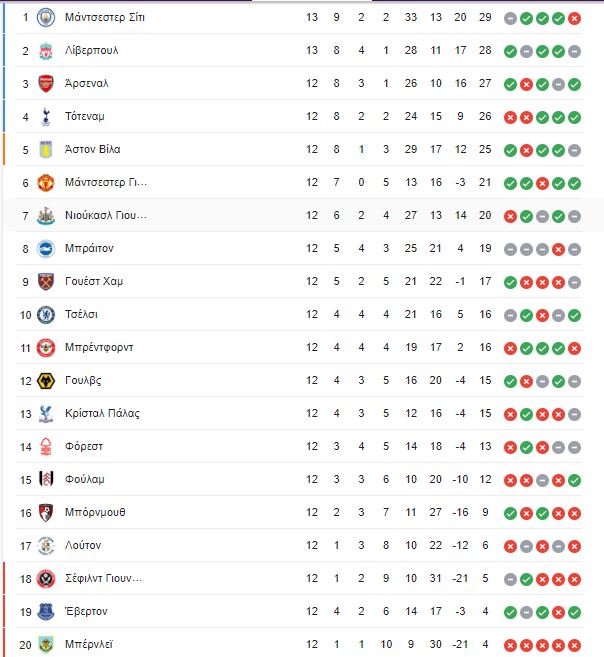Click Fulham's latest green win indicator
Viewport: 604px width, 657px height.
[x=574, y=481]
